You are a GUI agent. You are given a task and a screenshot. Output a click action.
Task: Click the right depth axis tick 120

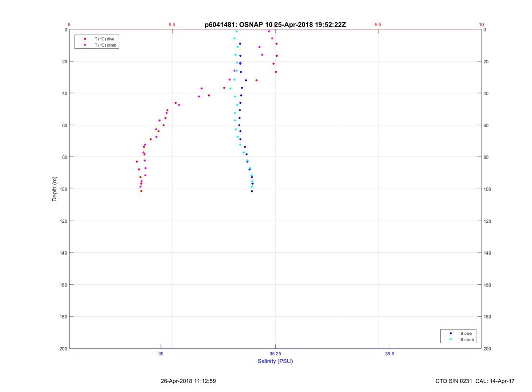pos(488,221)
